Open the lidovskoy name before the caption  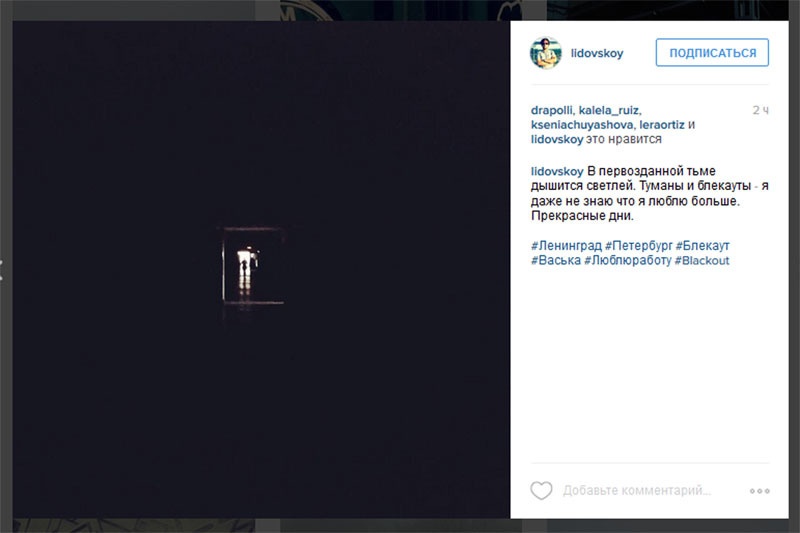(557, 171)
